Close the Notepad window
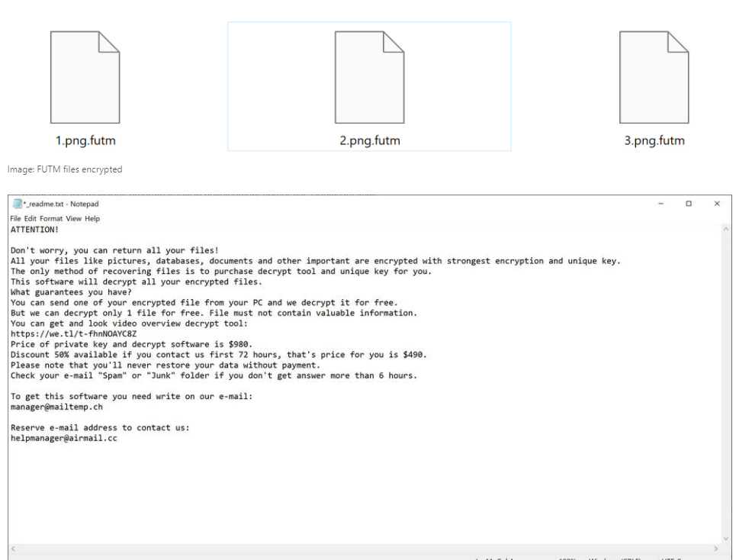 (717, 204)
